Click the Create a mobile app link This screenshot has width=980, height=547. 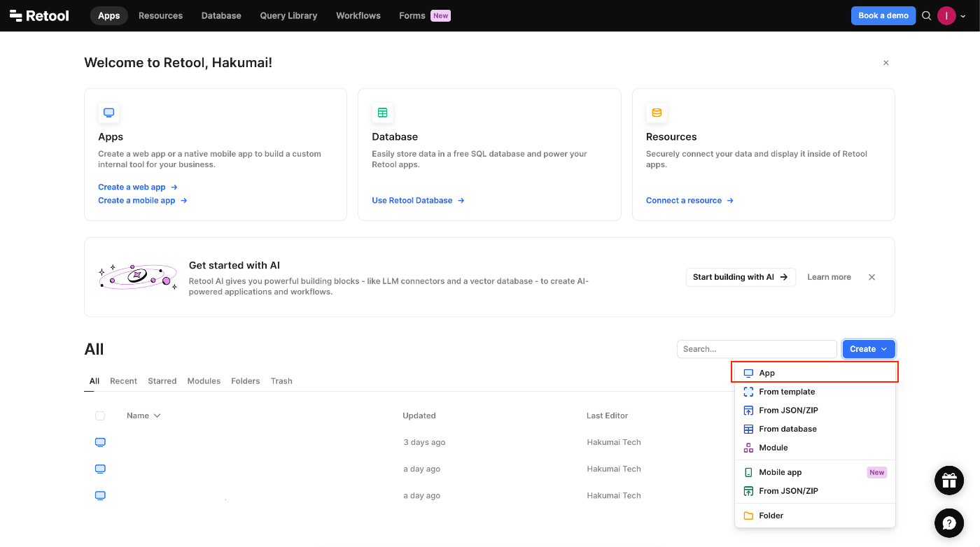tap(143, 200)
